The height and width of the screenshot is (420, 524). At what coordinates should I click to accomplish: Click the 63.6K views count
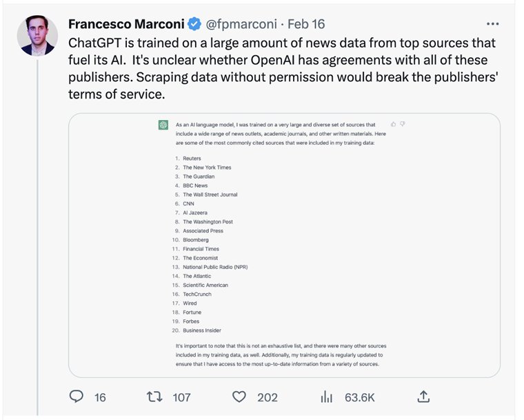[359, 397]
